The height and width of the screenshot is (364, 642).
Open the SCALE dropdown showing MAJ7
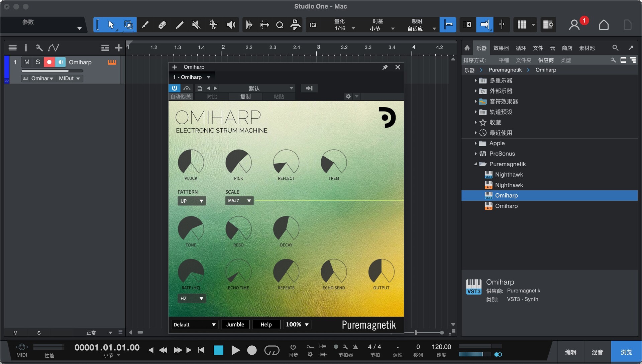point(239,201)
